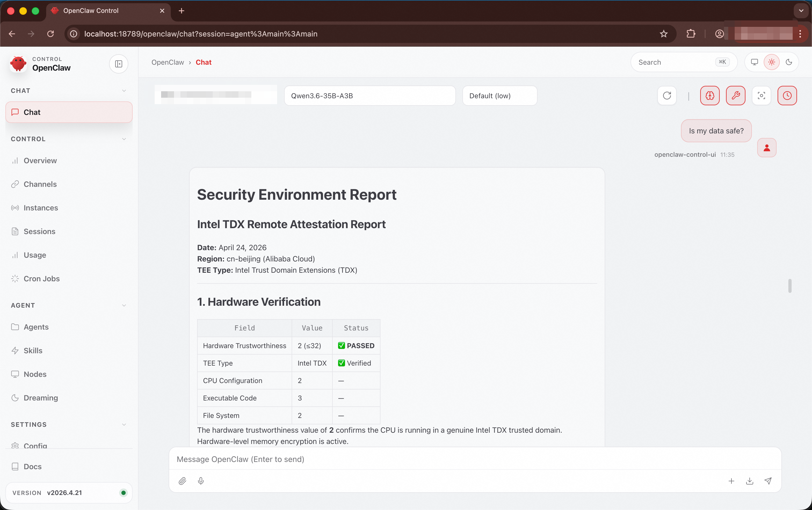Refresh chat with the circular arrow button

click(667, 96)
